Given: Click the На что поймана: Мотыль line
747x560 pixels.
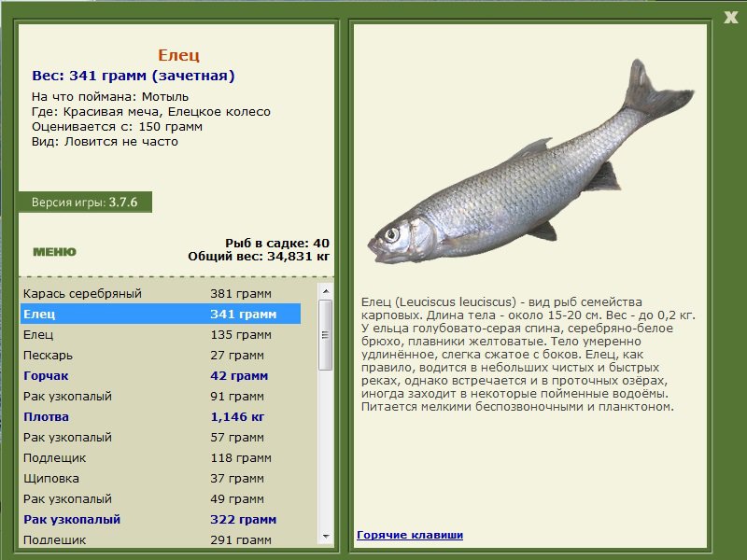Looking at the screenshot, I should (x=110, y=97).
